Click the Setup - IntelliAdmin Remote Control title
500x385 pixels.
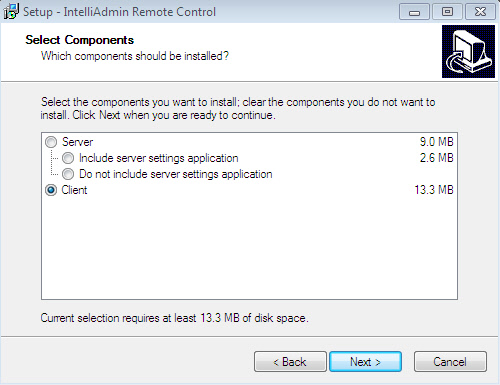coord(119,12)
